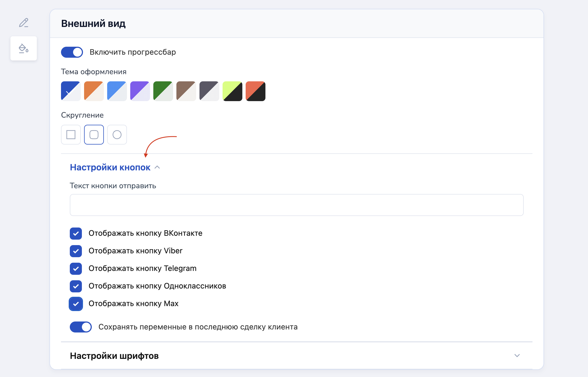Click the Настройки шрифтов chevron arrow
The image size is (588, 377).
tap(517, 356)
